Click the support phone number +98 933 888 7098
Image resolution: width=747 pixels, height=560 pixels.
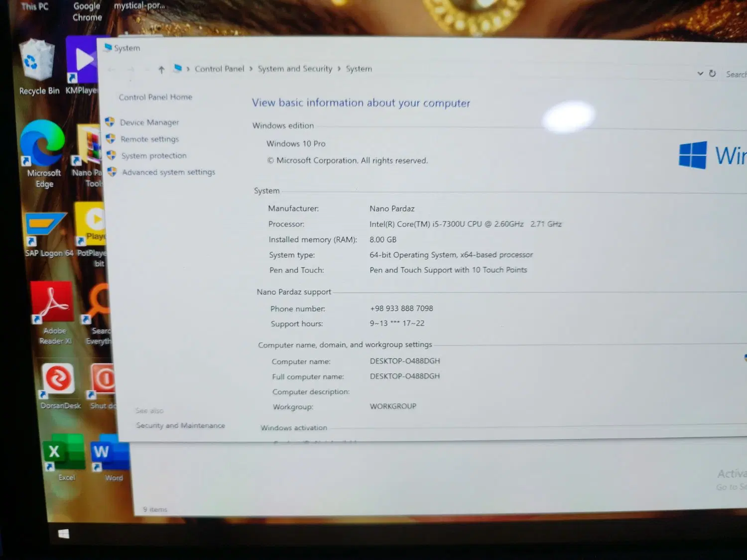point(401,309)
